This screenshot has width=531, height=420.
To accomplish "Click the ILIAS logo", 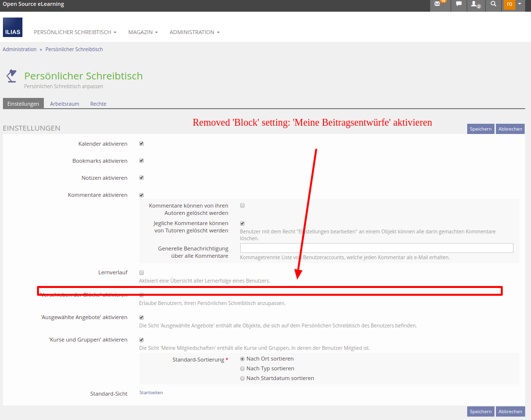I will [x=13, y=27].
